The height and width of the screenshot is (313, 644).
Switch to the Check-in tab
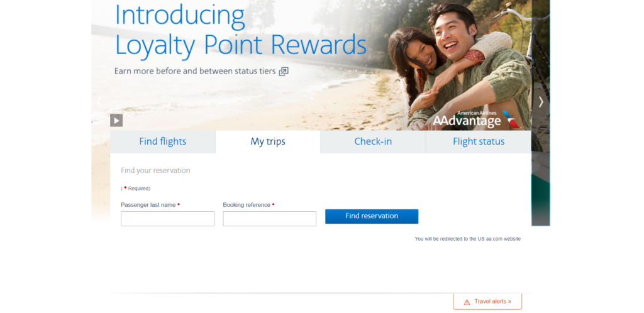pos(373,142)
